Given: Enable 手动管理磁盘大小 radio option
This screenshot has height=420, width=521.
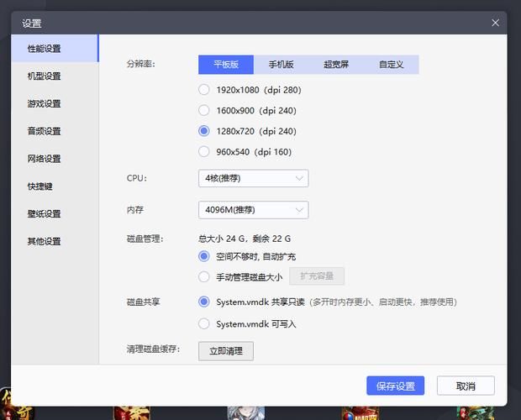Looking at the screenshot, I should point(204,276).
